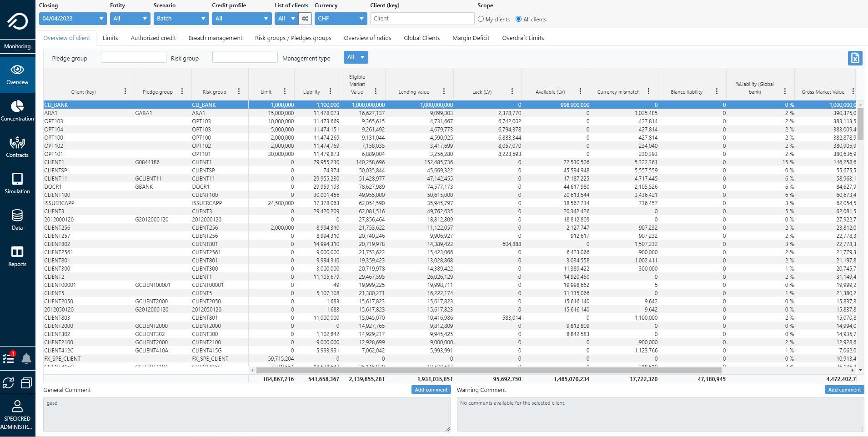Click the application logo icon
This screenshot has width=868, height=437.
pos(17,21)
